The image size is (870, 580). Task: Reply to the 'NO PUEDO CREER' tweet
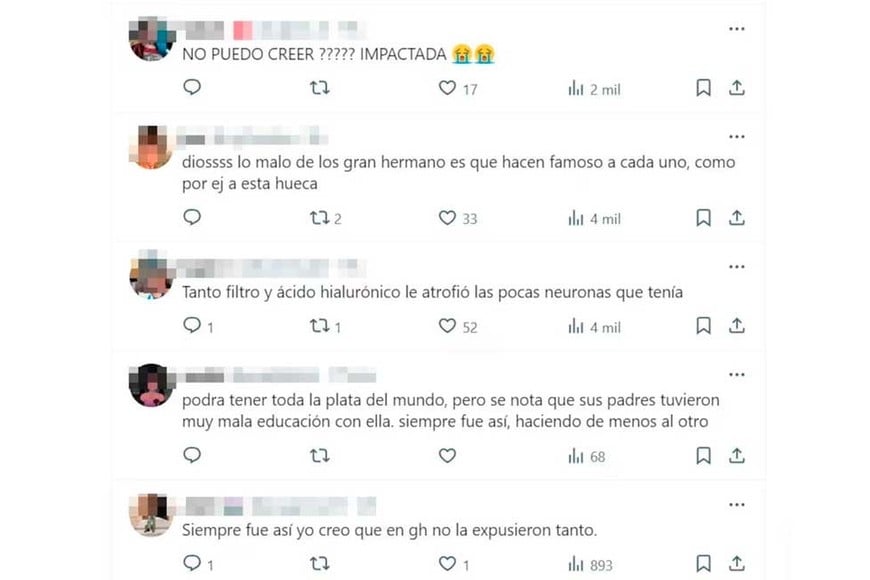click(x=192, y=87)
